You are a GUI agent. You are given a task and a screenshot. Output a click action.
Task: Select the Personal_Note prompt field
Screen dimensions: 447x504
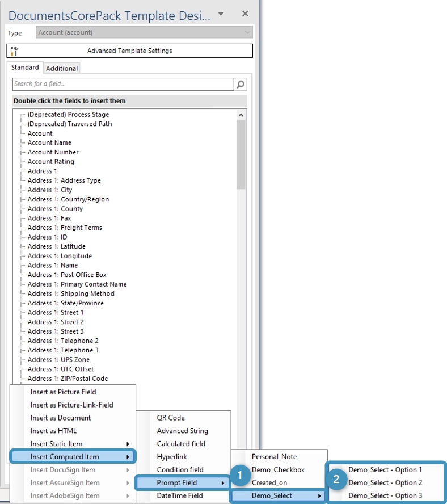(x=279, y=457)
